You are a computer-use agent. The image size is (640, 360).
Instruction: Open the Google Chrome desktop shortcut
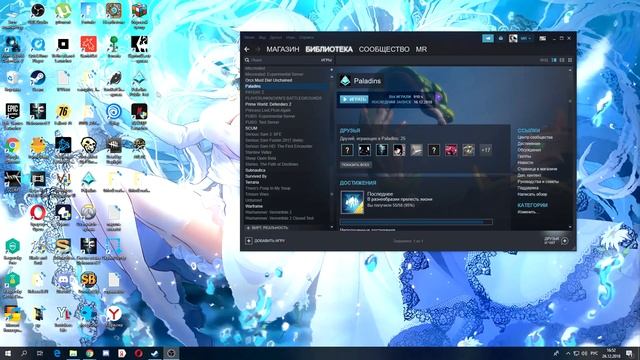point(13,149)
